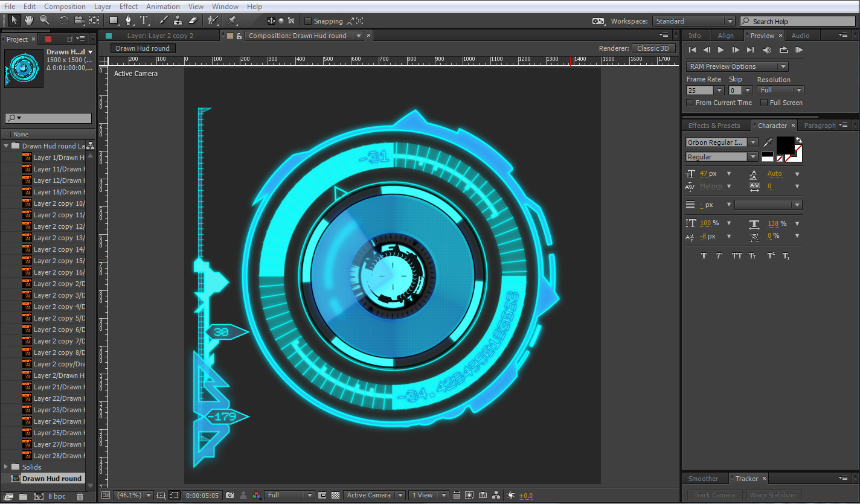Click the Classic 3D renderer button
This screenshot has width=860, height=504.
(653, 48)
